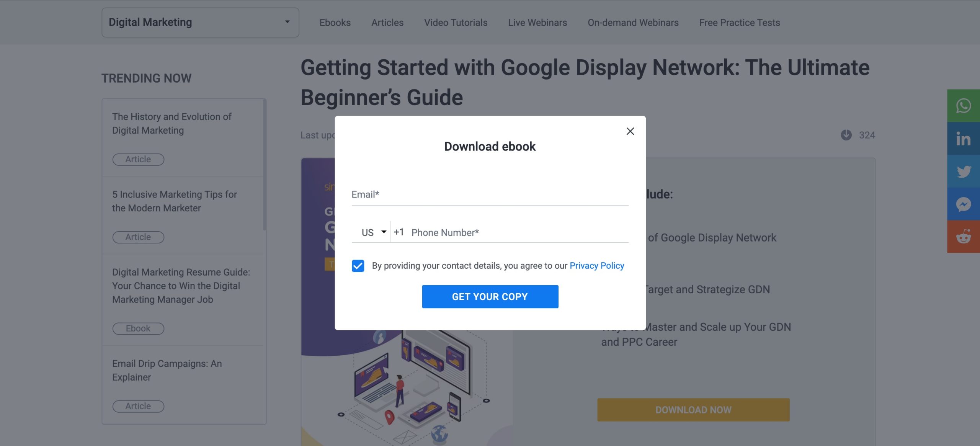
Task: Select the On-demand Webinars menu item
Action: (633, 22)
